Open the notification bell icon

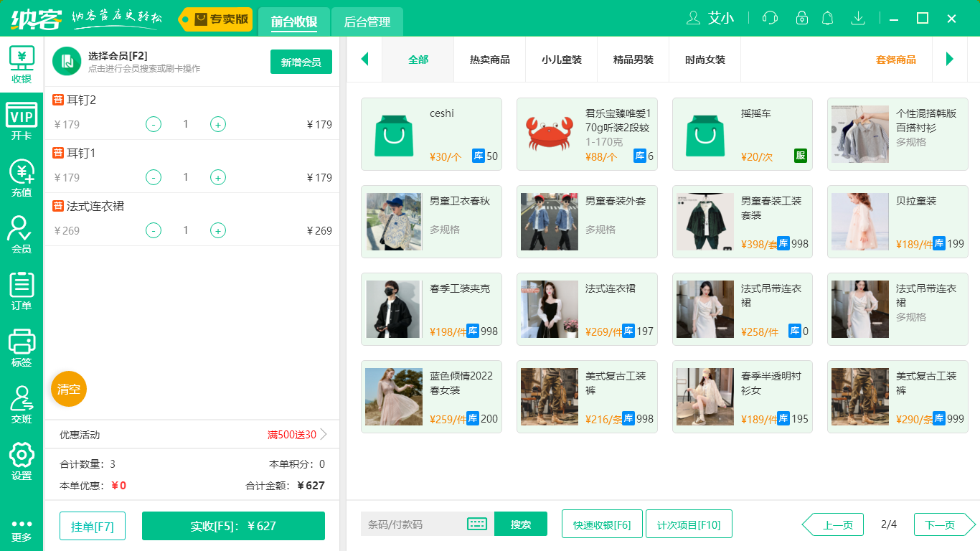click(x=827, y=17)
